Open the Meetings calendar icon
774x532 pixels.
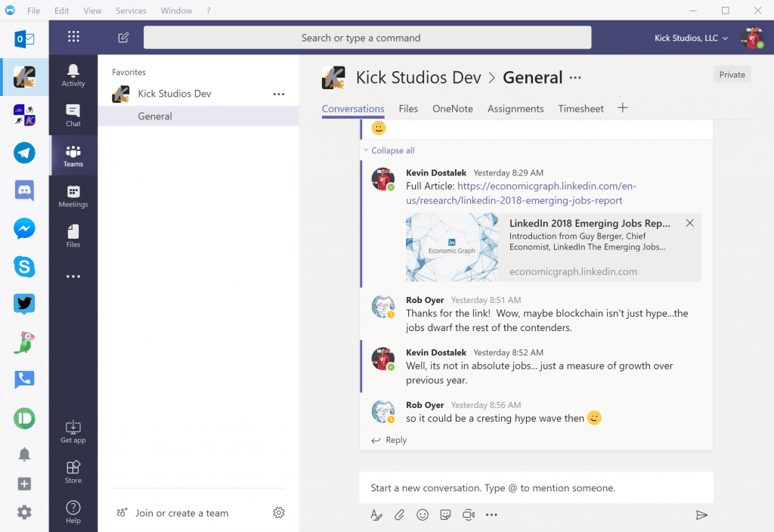(x=73, y=196)
